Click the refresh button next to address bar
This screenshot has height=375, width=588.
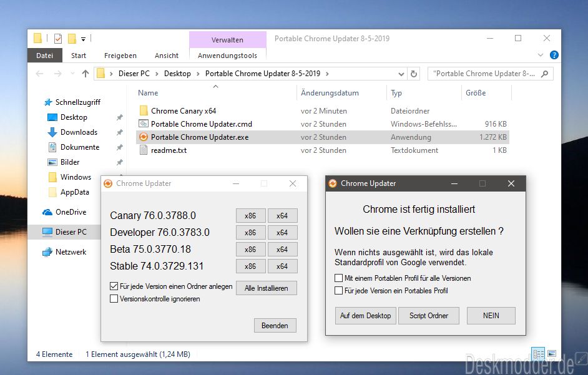tap(414, 74)
